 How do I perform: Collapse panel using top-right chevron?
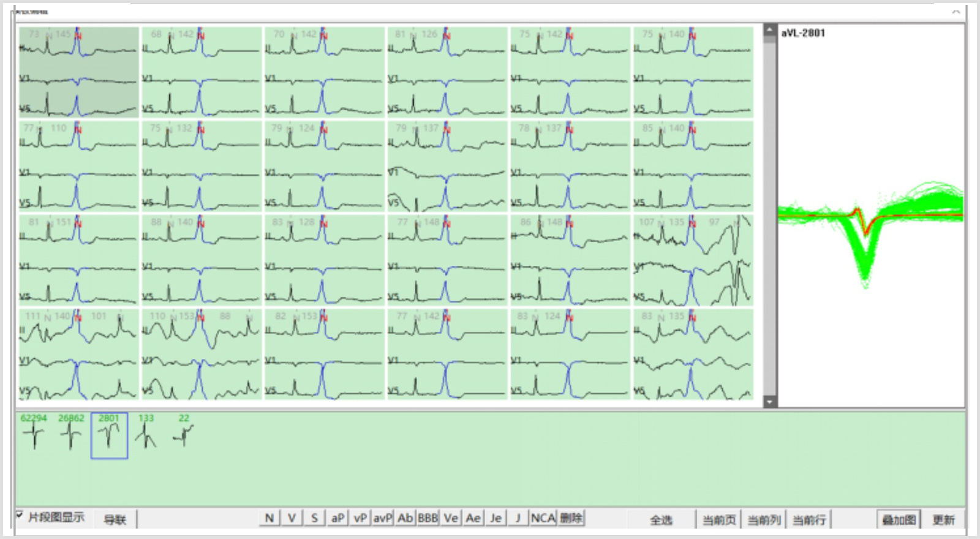pos(956,12)
